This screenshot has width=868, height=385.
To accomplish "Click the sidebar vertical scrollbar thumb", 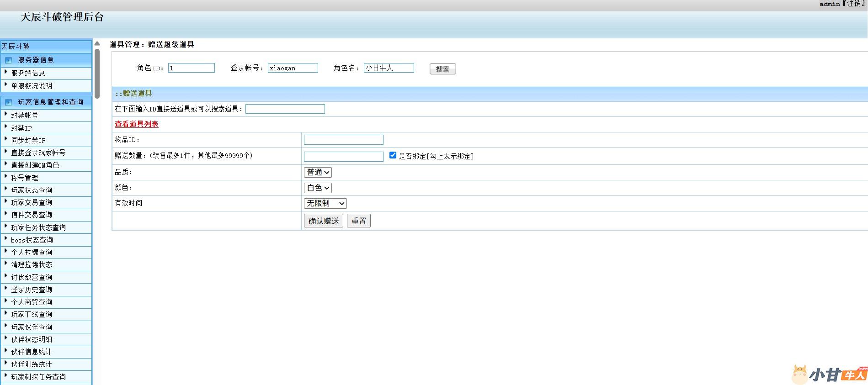I will click(x=97, y=73).
